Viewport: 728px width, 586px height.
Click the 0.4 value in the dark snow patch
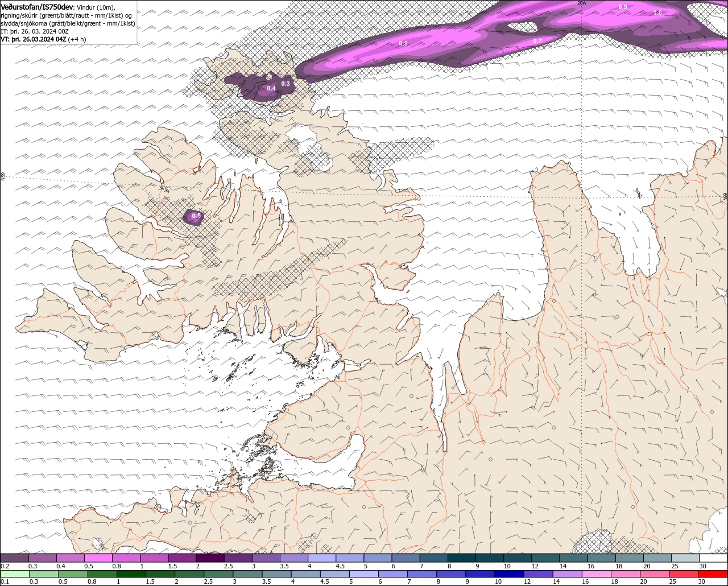click(x=271, y=88)
